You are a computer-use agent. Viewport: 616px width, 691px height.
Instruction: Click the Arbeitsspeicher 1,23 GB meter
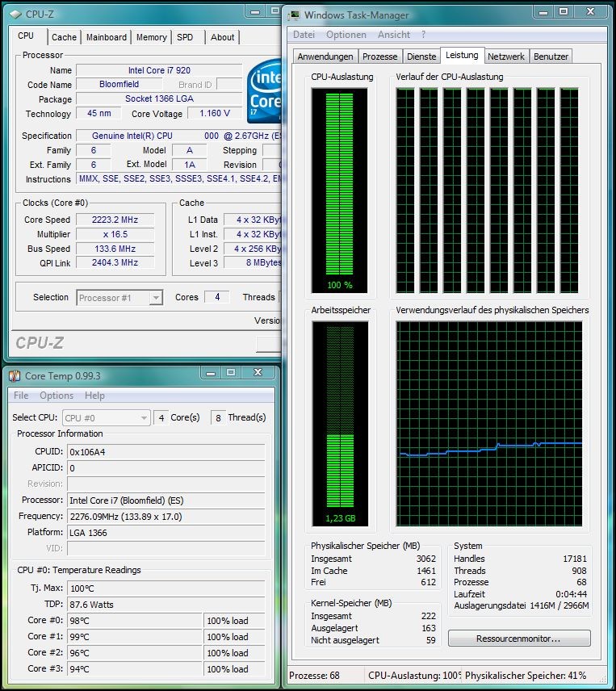point(339,424)
